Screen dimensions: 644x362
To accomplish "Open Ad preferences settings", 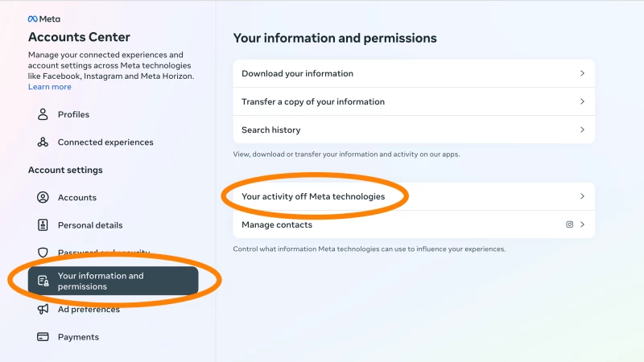I will tap(89, 310).
